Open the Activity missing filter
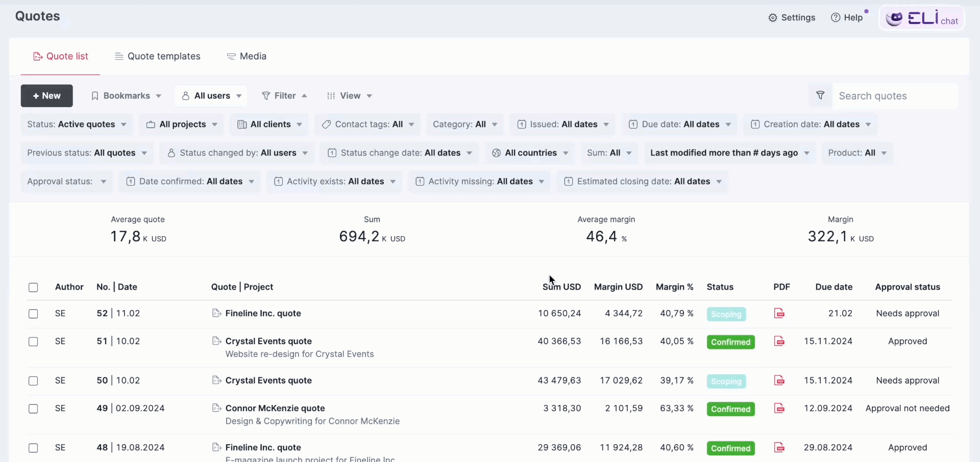The image size is (980, 462). point(480,182)
